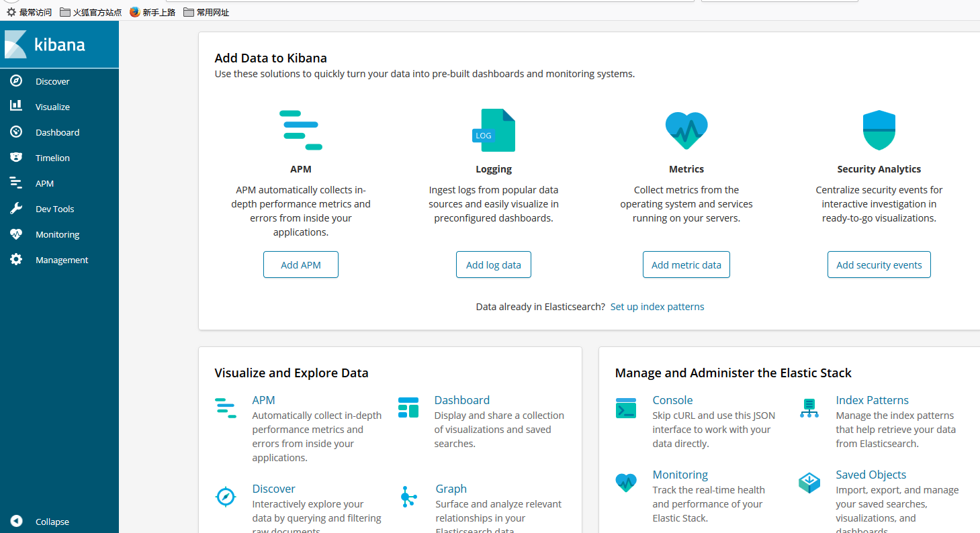This screenshot has width=980, height=533.
Task: Open the 火狐官方站点 bookmark folder
Action: pos(91,12)
